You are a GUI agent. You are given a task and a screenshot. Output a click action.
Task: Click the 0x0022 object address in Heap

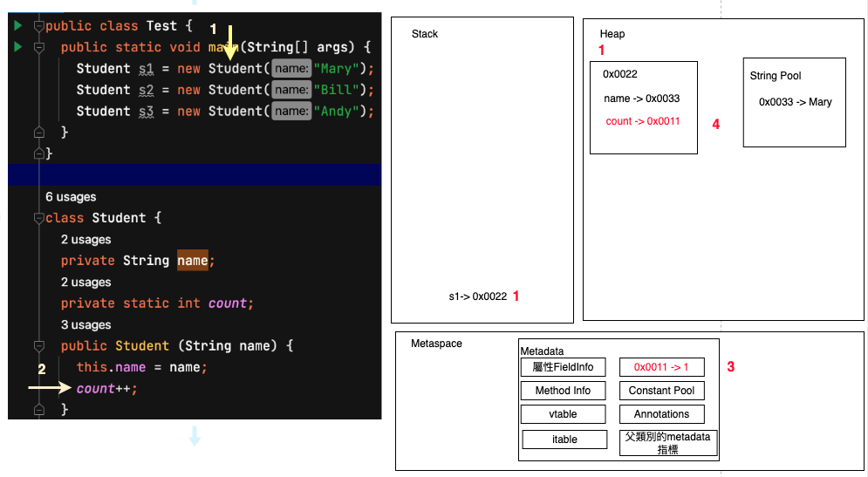[620, 74]
